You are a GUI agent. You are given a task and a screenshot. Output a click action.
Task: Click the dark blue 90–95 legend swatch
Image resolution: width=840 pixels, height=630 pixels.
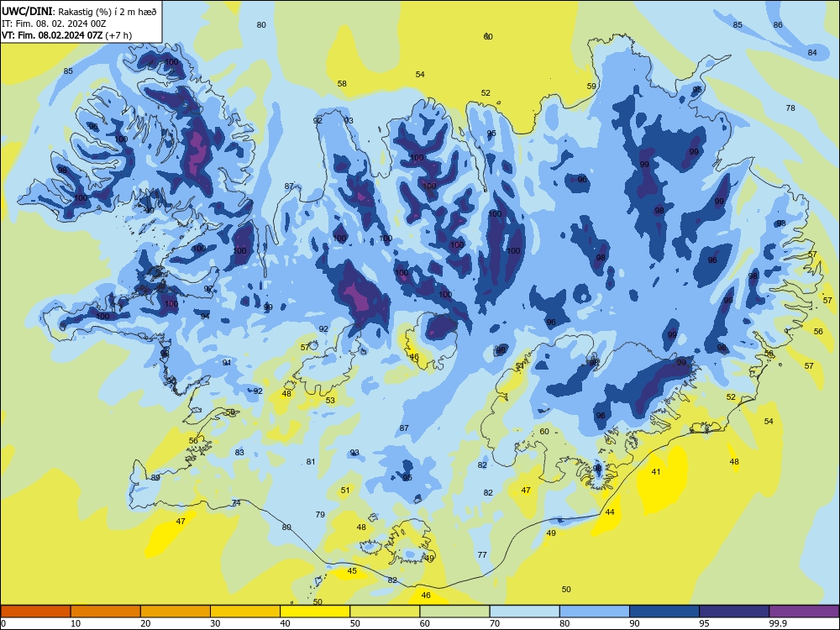click(664, 612)
